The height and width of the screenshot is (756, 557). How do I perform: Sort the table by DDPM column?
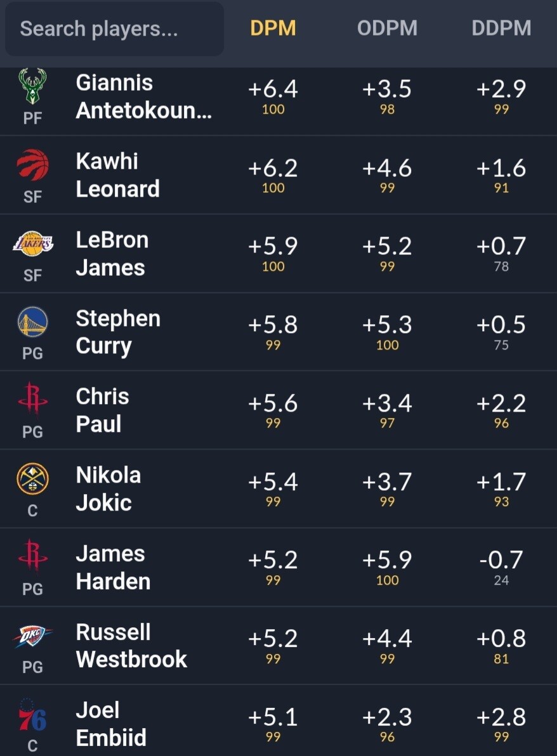(x=502, y=28)
